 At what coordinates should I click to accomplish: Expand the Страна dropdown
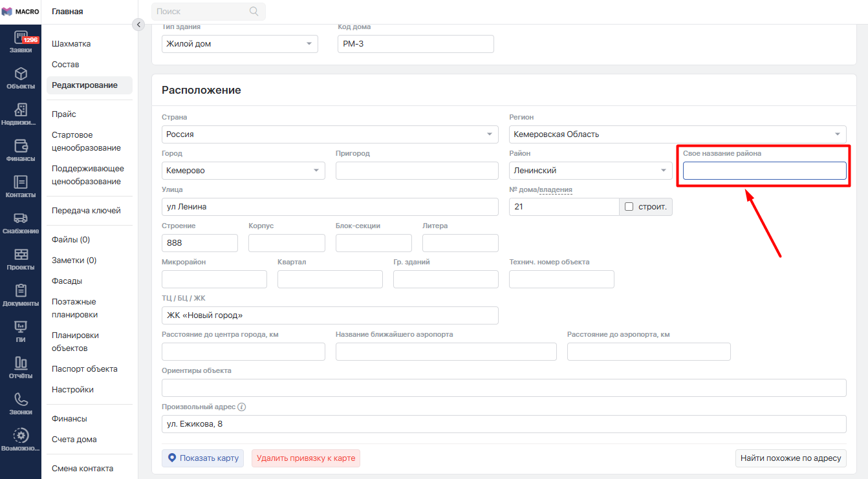(x=489, y=134)
